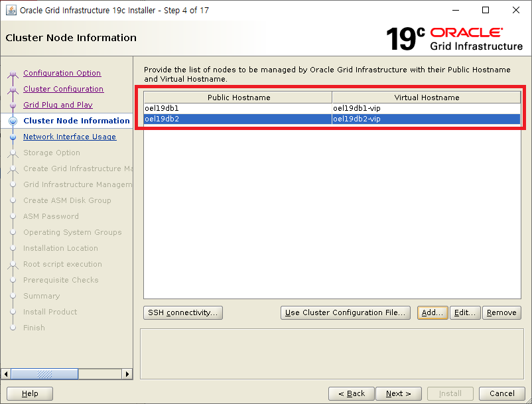Click the Finish step label
The height and width of the screenshot is (404, 532).
34,328
